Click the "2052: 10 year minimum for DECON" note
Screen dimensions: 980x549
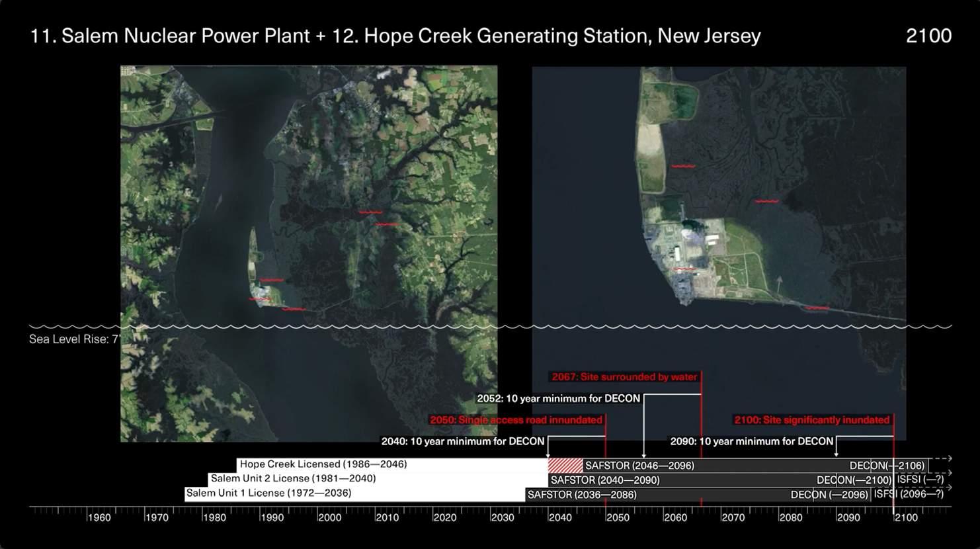(559, 399)
